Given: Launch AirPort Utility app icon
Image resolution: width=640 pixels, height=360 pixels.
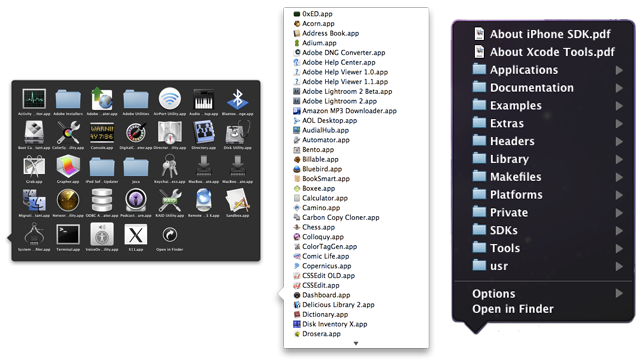Looking at the screenshot, I should pyautogui.click(x=170, y=99).
